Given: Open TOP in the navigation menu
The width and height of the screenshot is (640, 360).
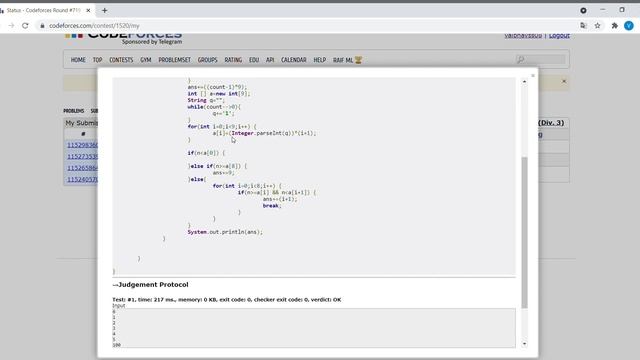Looking at the screenshot, I should click(97, 60).
